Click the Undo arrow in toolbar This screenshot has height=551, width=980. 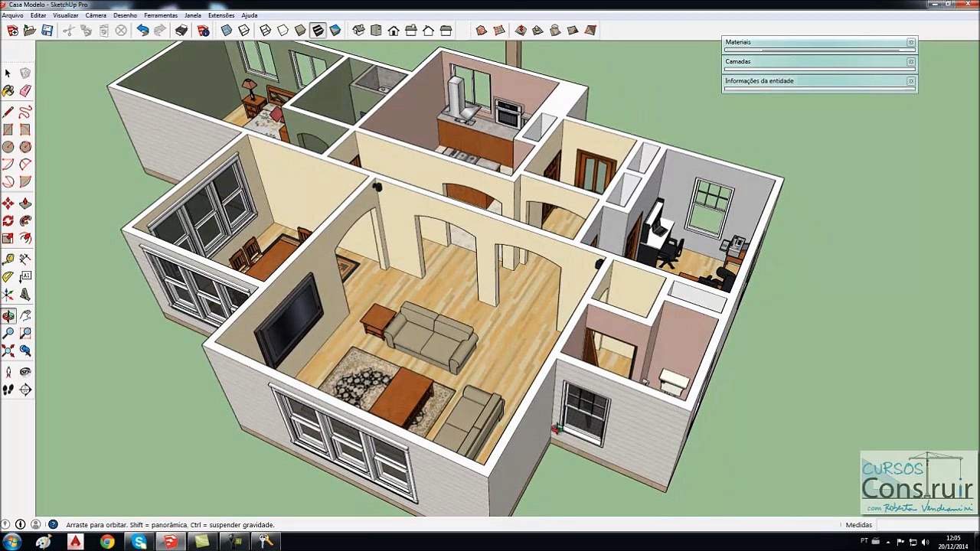(142, 31)
